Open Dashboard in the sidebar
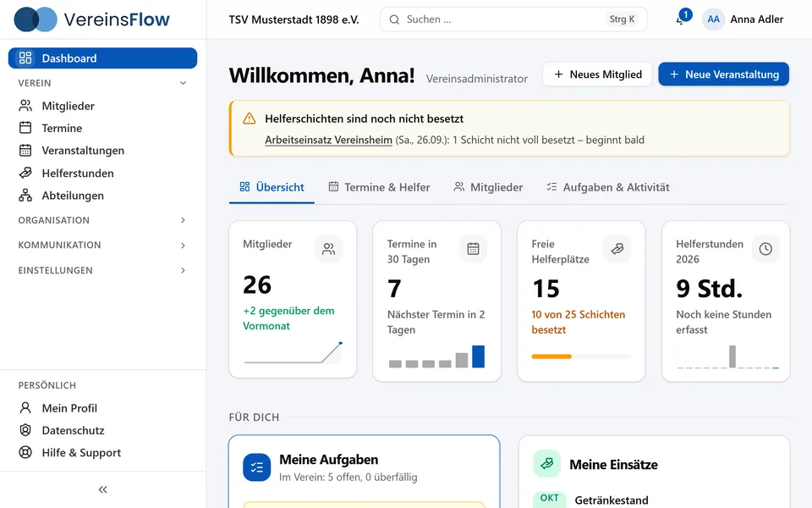This screenshot has width=812, height=508. coord(102,58)
